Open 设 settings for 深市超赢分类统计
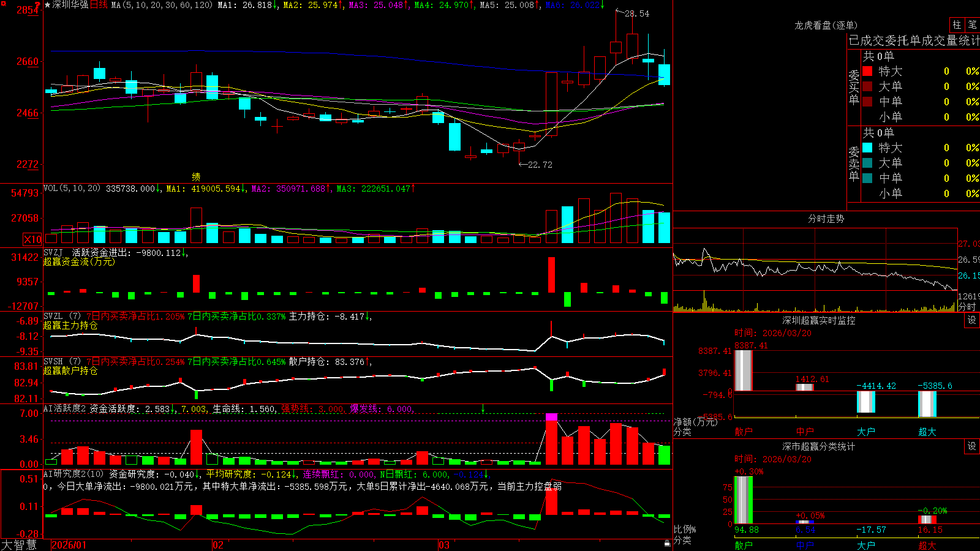 click(972, 446)
